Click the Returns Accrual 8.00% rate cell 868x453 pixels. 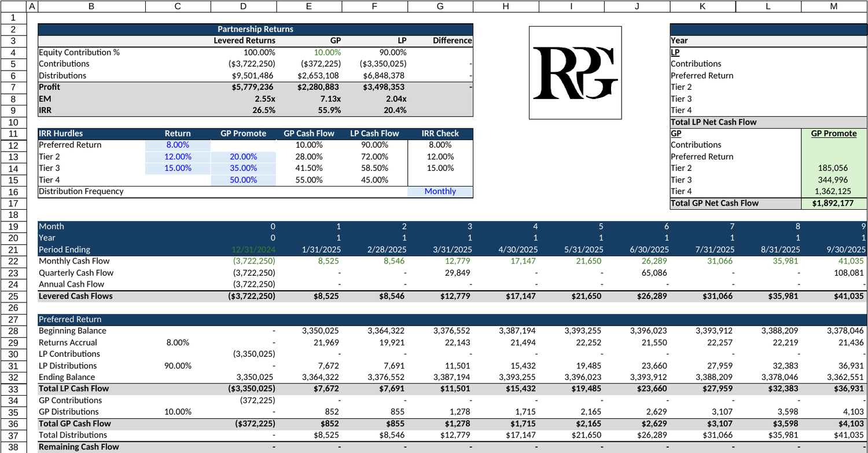pyautogui.click(x=178, y=342)
